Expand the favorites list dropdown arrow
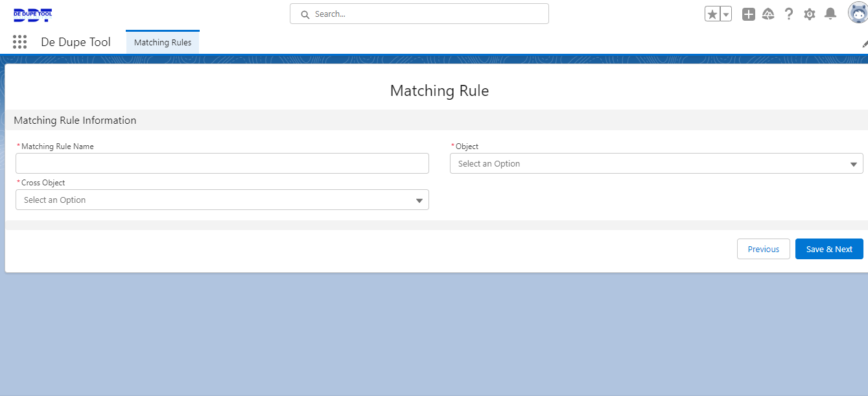868x396 pixels. pyautogui.click(x=726, y=14)
